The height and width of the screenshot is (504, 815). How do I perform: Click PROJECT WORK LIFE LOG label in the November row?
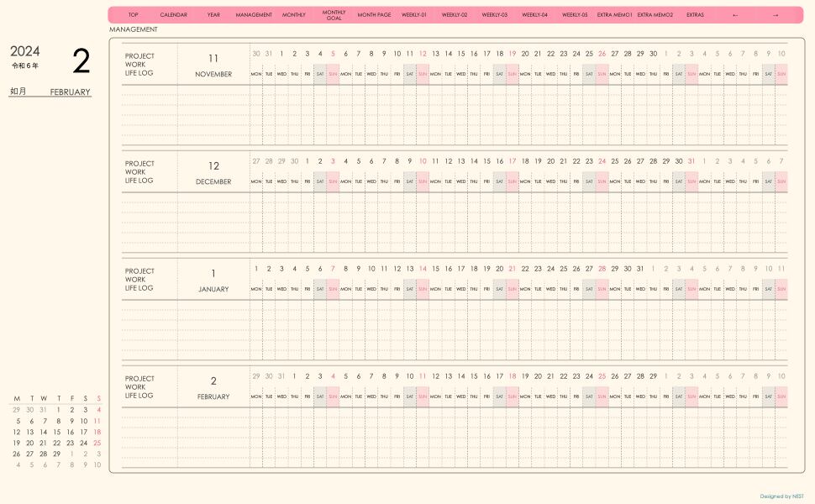139,65
